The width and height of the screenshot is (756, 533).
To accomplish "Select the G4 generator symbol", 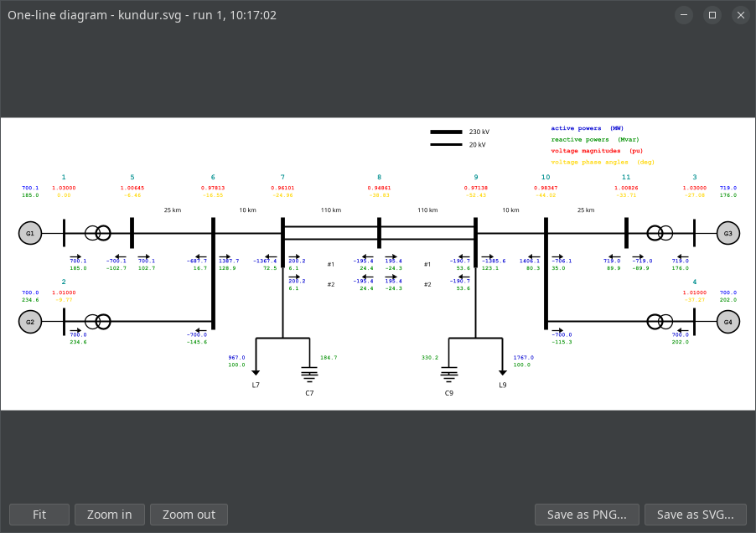I will click(x=728, y=322).
